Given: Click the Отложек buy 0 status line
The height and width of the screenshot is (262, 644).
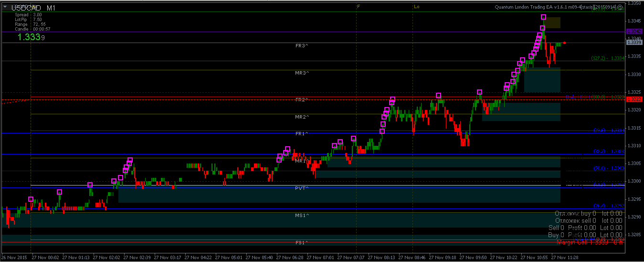Looking at the screenshot, I should pos(589,213).
